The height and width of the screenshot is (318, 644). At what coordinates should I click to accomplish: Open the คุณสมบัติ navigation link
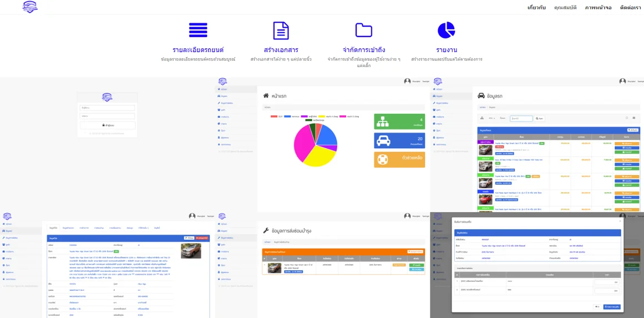[565, 7]
